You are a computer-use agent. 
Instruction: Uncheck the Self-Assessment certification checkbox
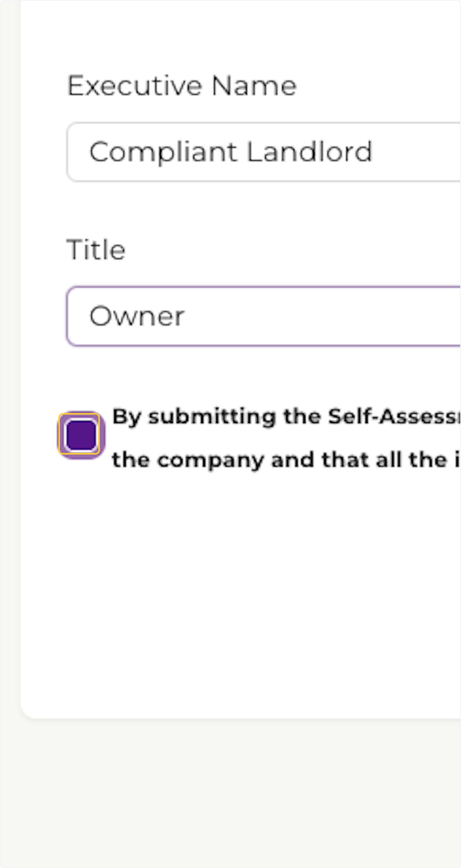coord(80,435)
